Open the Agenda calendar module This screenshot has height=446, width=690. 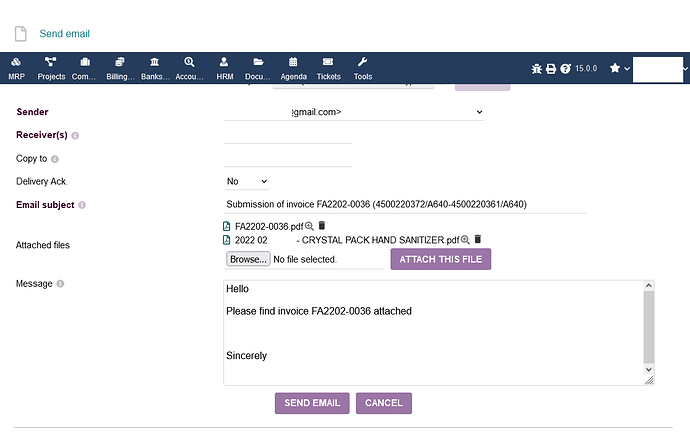(x=293, y=67)
